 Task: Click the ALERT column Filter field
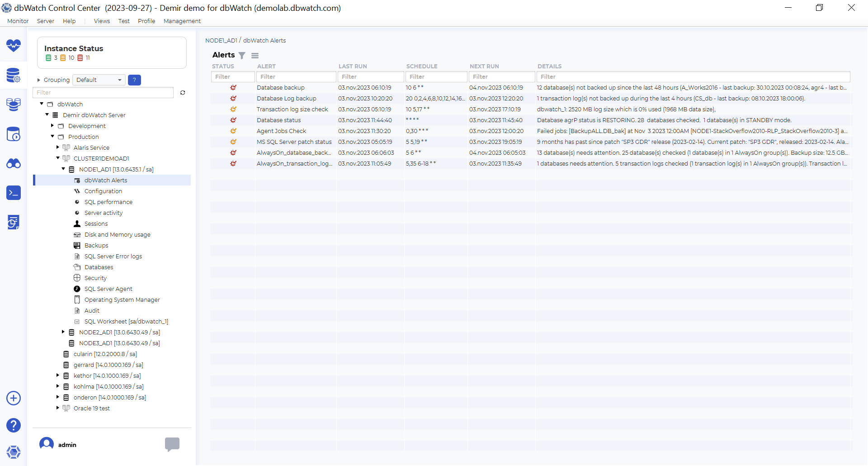[x=296, y=77]
